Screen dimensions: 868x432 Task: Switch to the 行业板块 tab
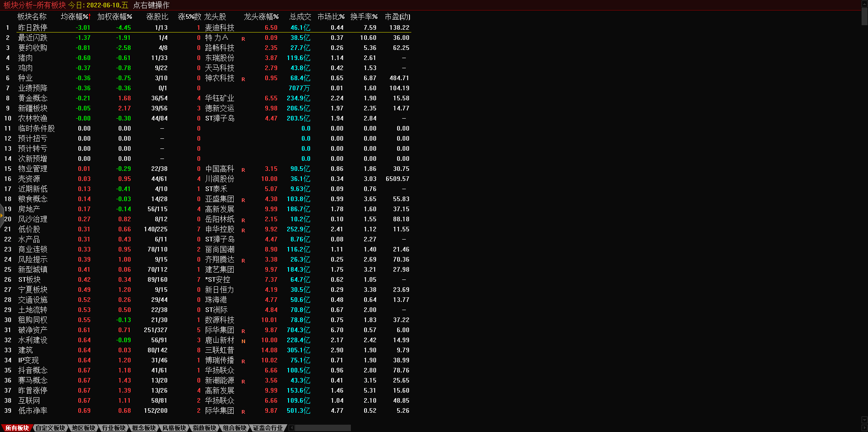point(114,428)
